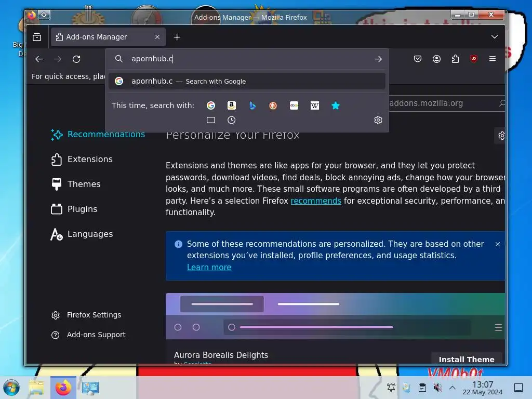Open Extensions in add-ons sidebar
The image size is (532, 399).
[82, 159]
